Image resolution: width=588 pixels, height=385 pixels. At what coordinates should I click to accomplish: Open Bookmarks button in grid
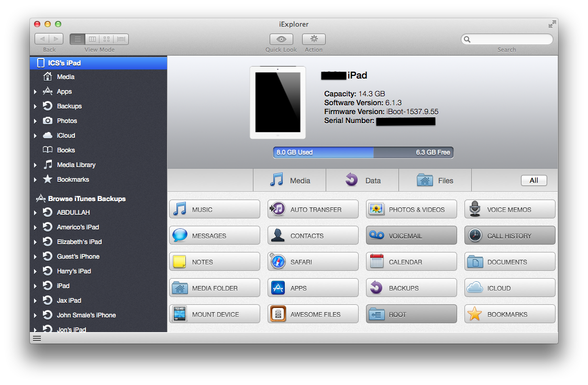click(x=509, y=314)
